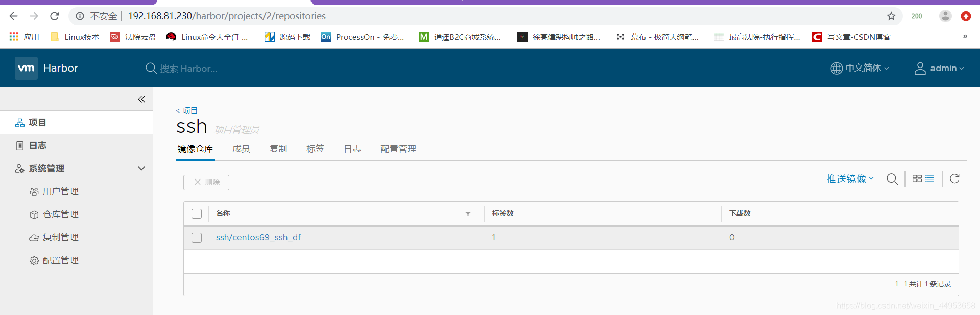Open 源码下载 bookmark
The image size is (980, 315).
pos(288,37)
